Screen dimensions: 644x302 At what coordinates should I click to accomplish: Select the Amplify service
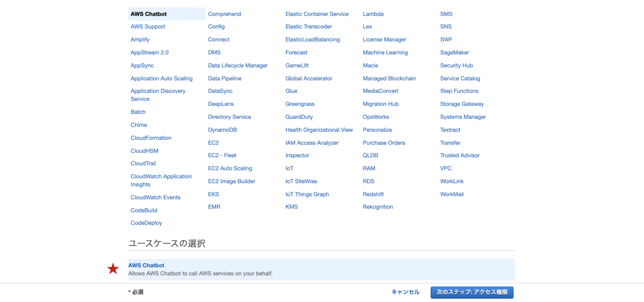[x=140, y=39]
